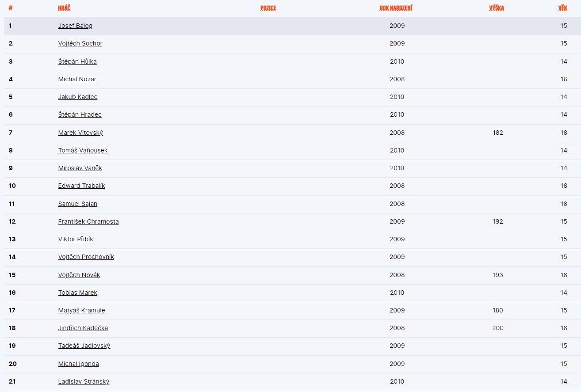Open Josef Balog player profile
Viewport: 581px width, 392px height.
(75, 26)
